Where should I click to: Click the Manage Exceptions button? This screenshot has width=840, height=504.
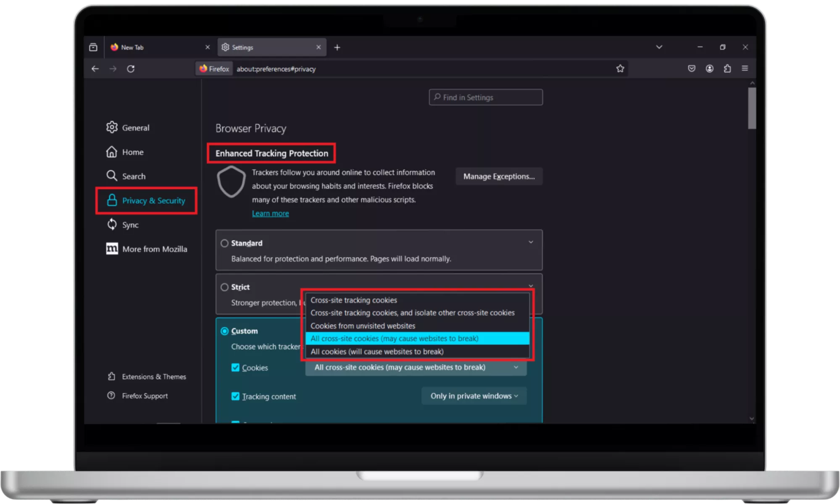[x=499, y=176]
